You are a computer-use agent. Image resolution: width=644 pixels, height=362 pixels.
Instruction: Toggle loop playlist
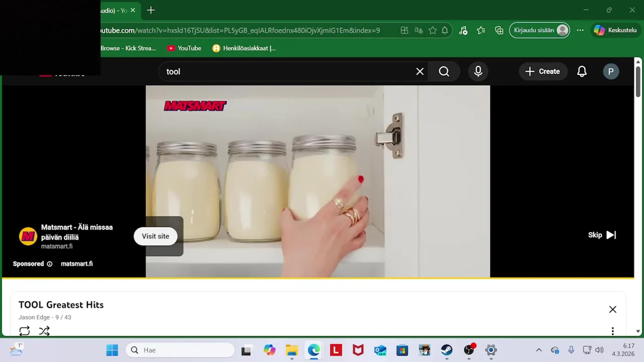tap(25, 331)
